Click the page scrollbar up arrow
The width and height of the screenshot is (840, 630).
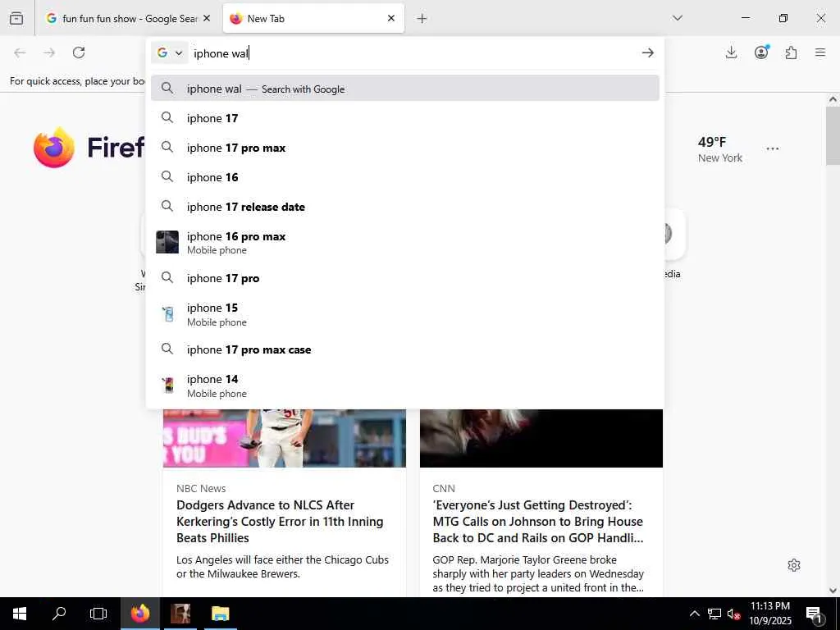click(833, 99)
